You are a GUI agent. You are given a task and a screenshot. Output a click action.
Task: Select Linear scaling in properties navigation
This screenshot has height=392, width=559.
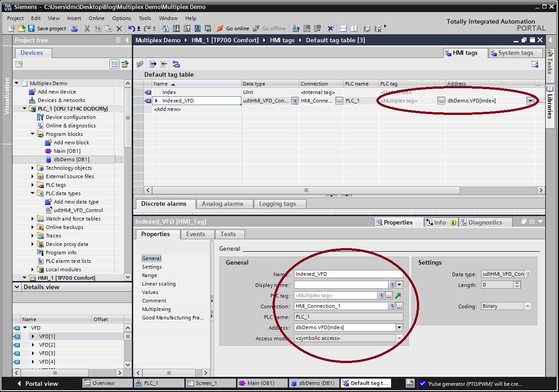point(159,284)
